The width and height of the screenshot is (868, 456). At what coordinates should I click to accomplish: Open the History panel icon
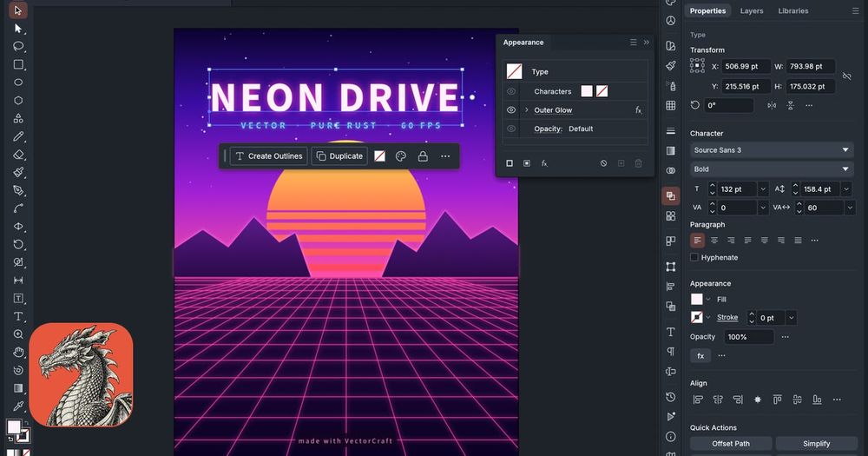click(x=670, y=397)
